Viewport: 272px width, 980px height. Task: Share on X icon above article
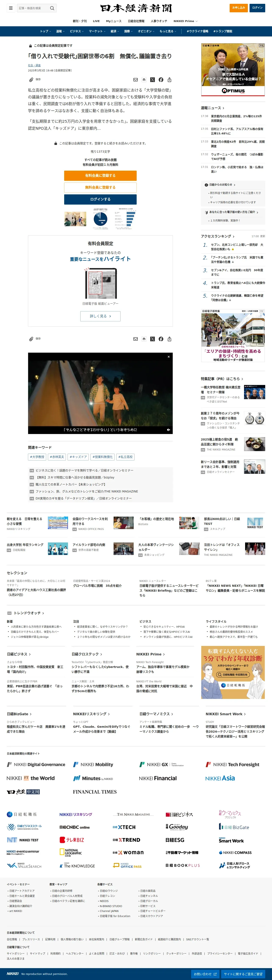153,79
